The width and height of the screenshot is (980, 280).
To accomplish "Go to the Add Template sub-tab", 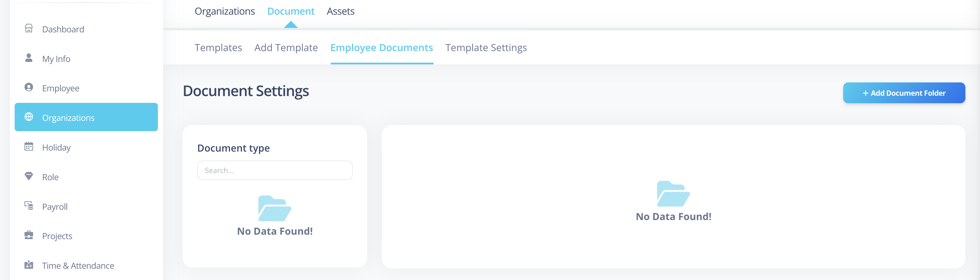I will tap(286, 48).
